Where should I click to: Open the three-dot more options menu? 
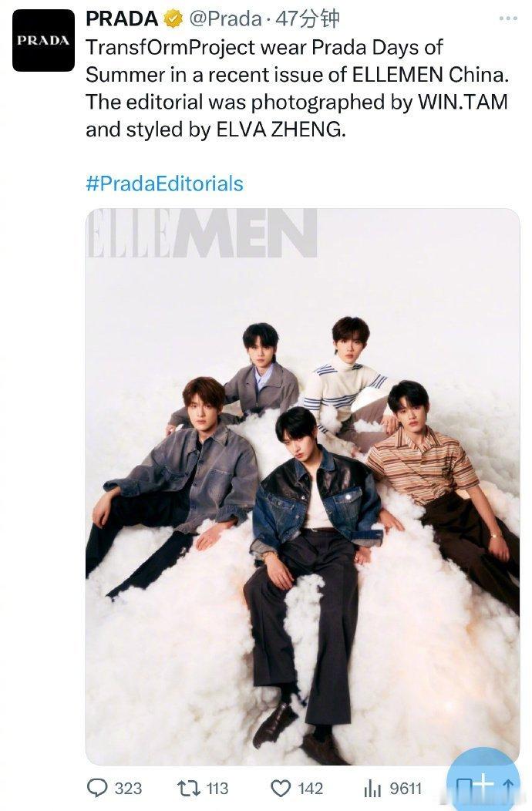point(508,19)
